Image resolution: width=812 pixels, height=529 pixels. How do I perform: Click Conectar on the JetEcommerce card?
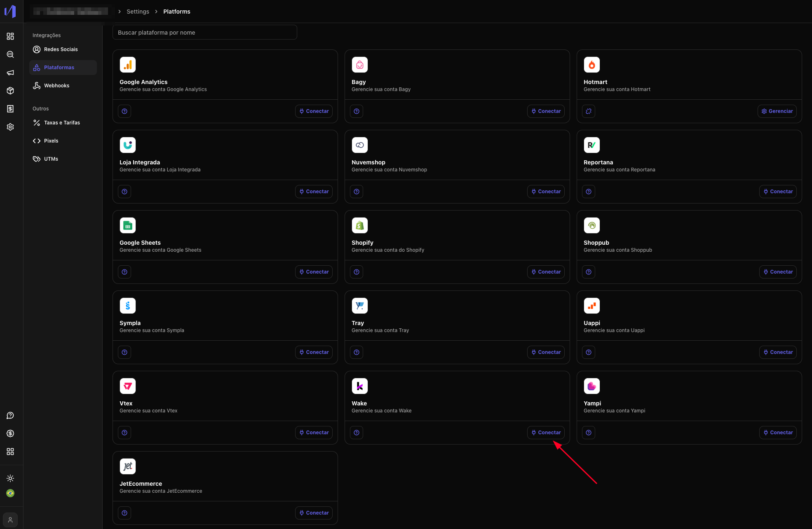pyautogui.click(x=314, y=513)
